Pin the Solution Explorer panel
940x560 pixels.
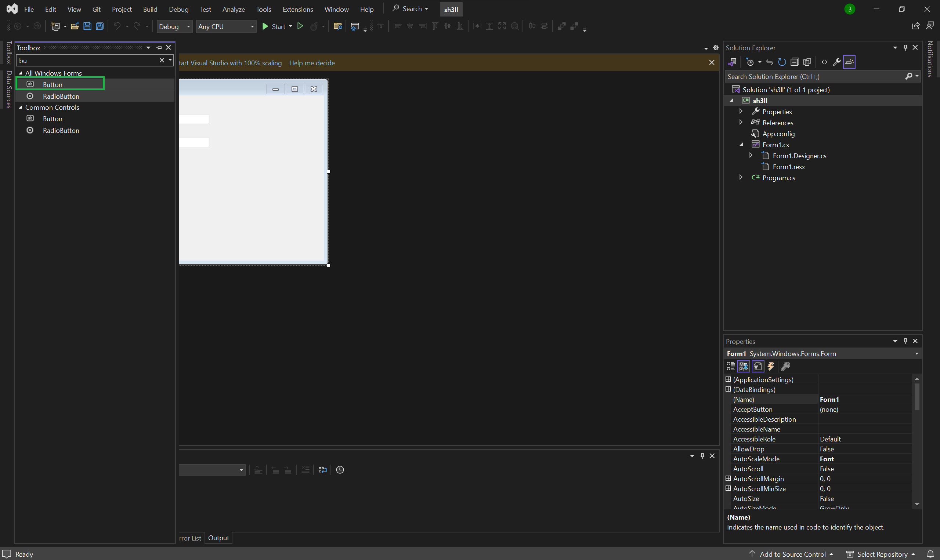coord(905,48)
